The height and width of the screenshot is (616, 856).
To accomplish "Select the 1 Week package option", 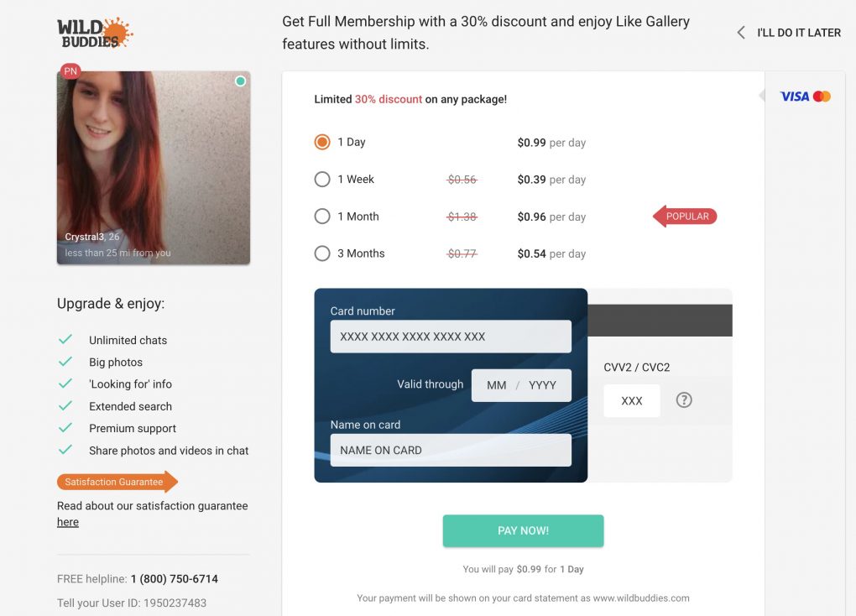I will pyautogui.click(x=322, y=179).
